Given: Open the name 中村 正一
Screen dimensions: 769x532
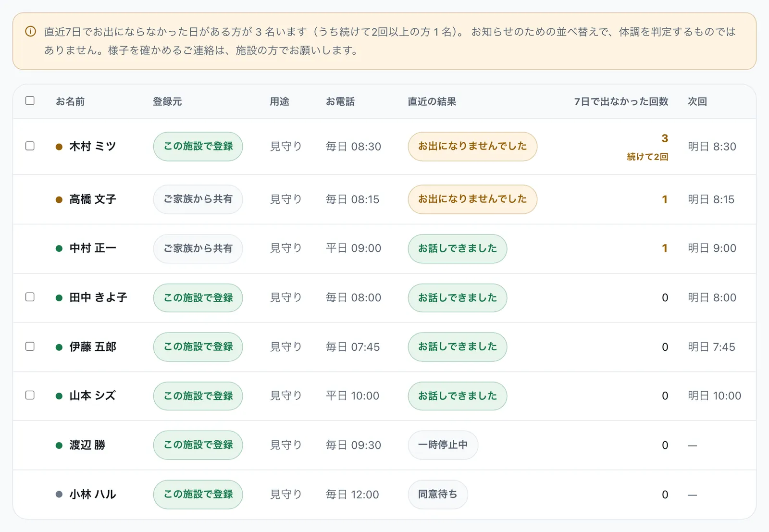Looking at the screenshot, I should point(93,248).
